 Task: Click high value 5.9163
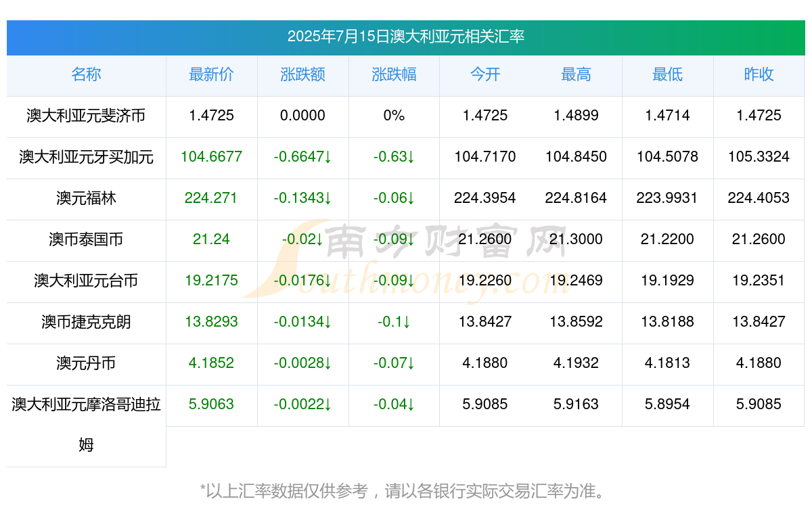[576, 404]
